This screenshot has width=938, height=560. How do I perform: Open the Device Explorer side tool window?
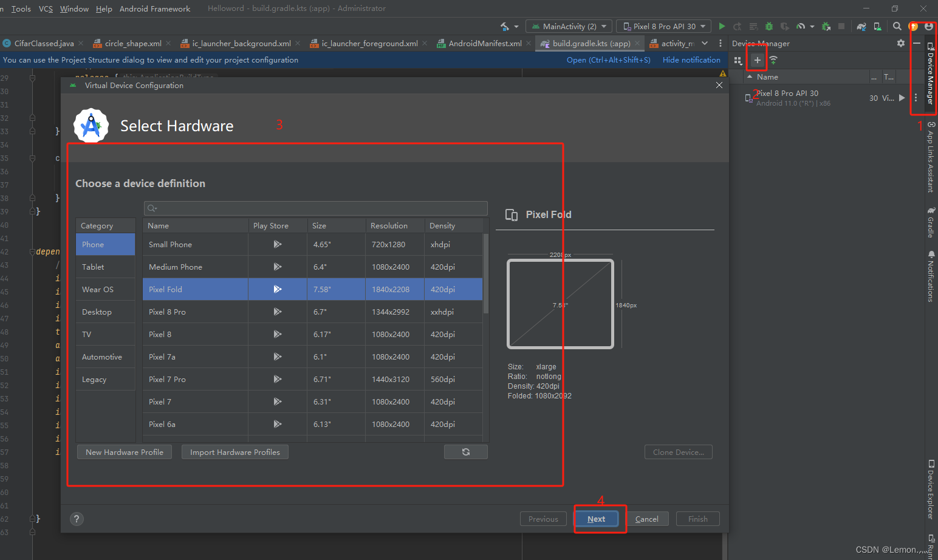tap(930, 490)
